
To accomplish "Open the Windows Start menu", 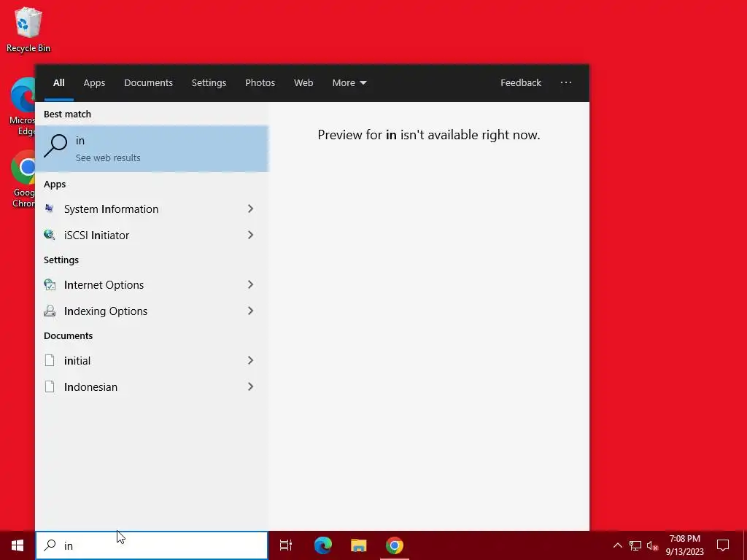I will click(x=18, y=545).
